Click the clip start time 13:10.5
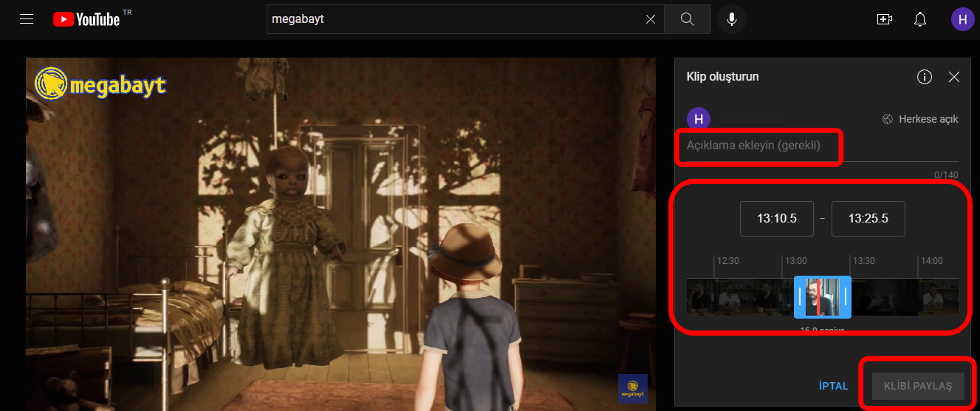The image size is (980, 411). [x=777, y=219]
